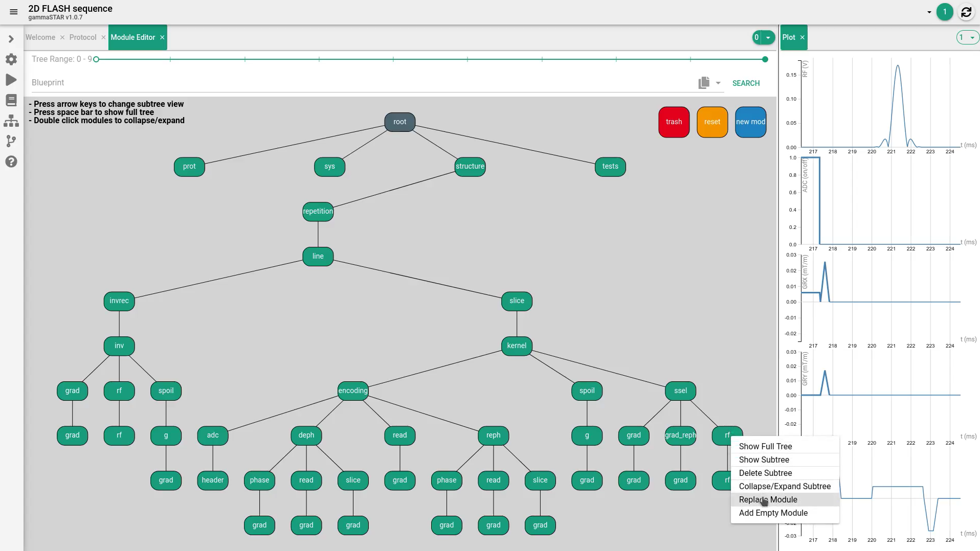The height and width of the screenshot is (551, 980).
Task: Click the copy blueprint icon
Action: click(x=704, y=83)
